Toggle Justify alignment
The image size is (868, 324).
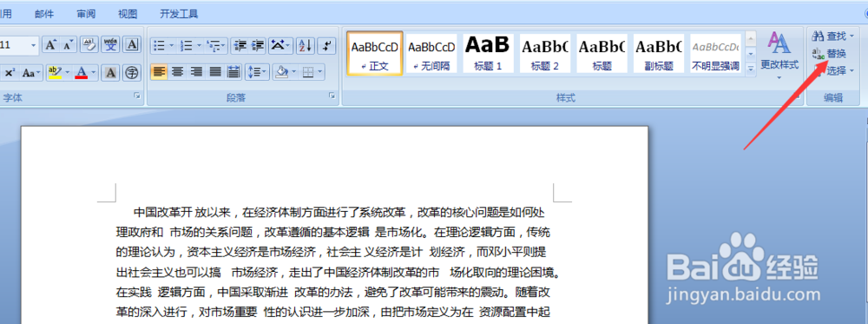click(214, 71)
